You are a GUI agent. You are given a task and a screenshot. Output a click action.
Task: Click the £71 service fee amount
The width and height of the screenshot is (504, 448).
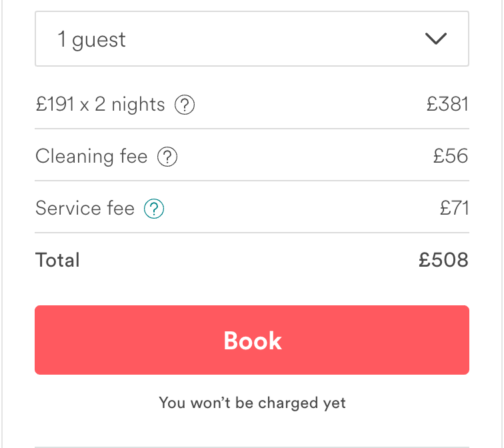tap(454, 209)
